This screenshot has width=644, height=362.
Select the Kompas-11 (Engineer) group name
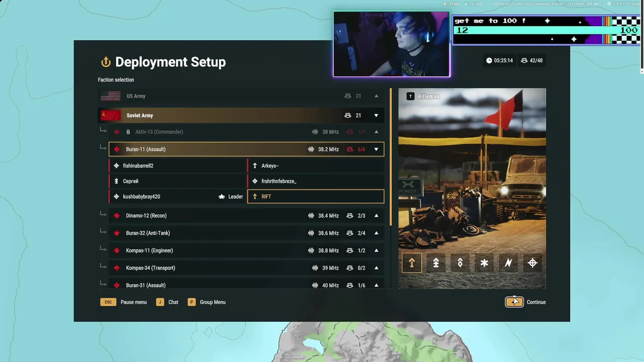pyautogui.click(x=149, y=250)
